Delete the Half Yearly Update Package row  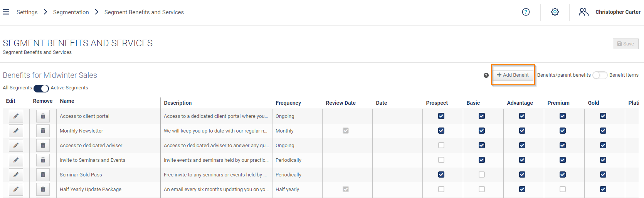43,189
